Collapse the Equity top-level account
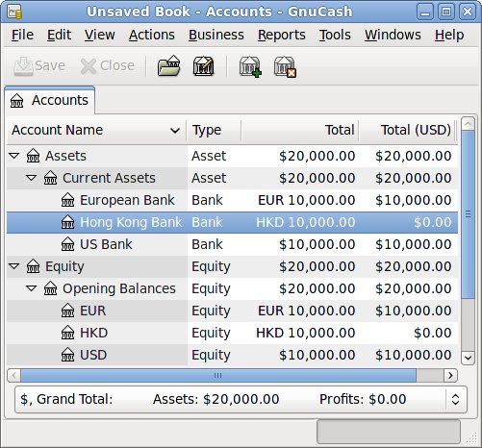Screen dimensions: 482x448 click(x=14, y=266)
